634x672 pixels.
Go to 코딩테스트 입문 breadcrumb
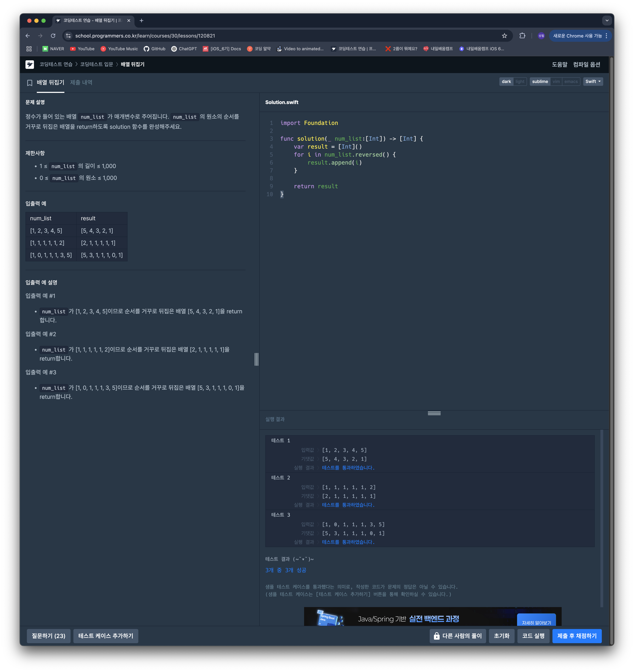[97, 64]
